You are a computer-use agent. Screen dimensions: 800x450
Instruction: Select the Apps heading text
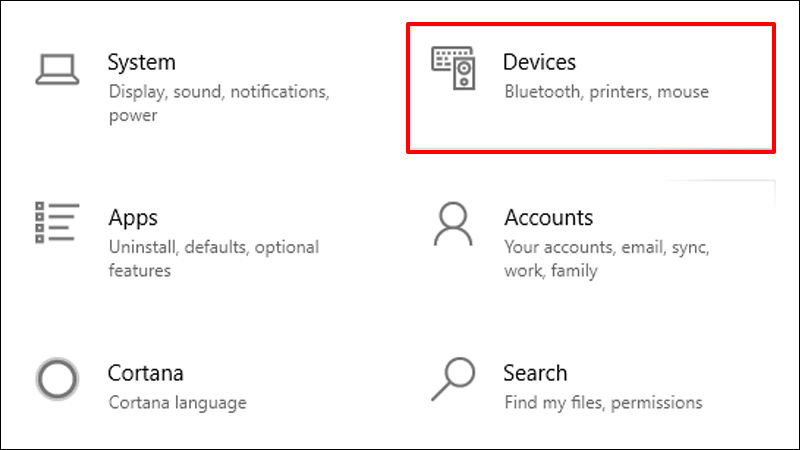[x=133, y=217]
